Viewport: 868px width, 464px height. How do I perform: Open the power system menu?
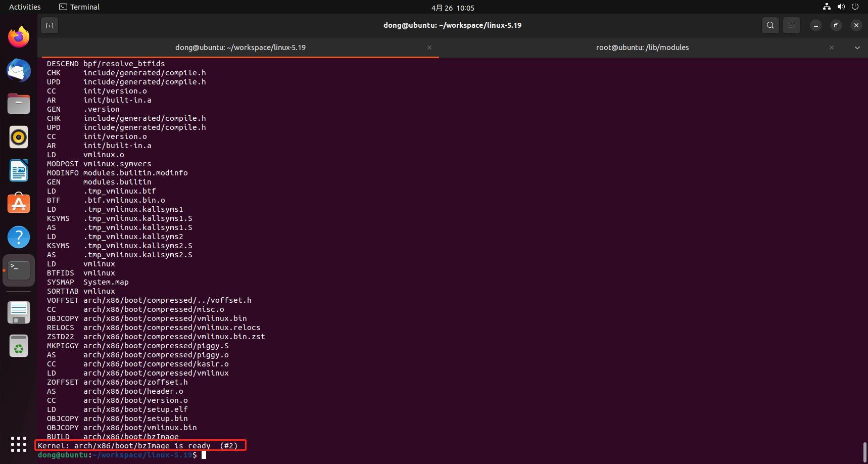(x=855, y=7)
